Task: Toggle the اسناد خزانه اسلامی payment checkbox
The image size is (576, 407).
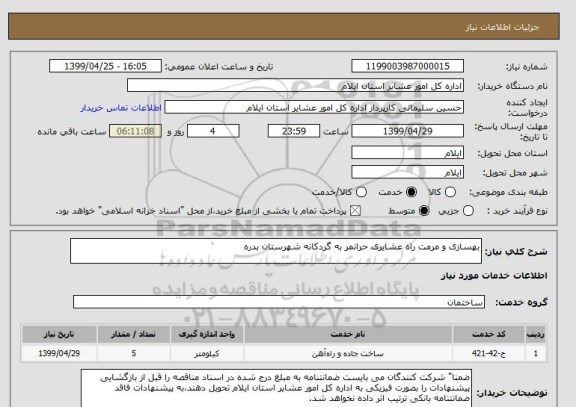Action: pyautogui.click(x=355, y=211)
